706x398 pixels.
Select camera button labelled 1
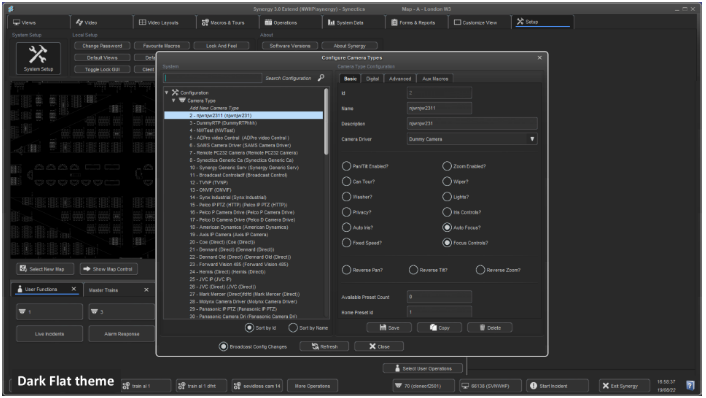(50, 312)
